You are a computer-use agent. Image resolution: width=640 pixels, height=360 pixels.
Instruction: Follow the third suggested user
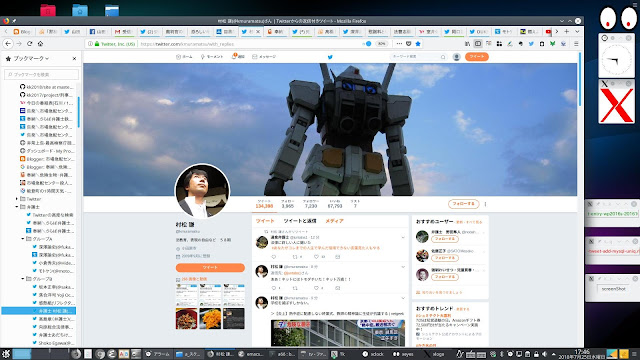pos(444,277)
